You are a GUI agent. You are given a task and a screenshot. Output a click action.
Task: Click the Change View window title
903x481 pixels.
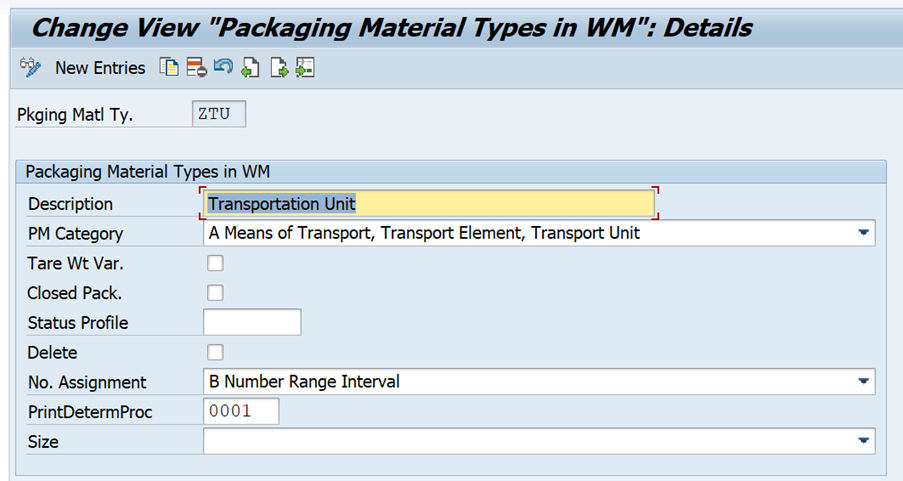click(391, 26)
